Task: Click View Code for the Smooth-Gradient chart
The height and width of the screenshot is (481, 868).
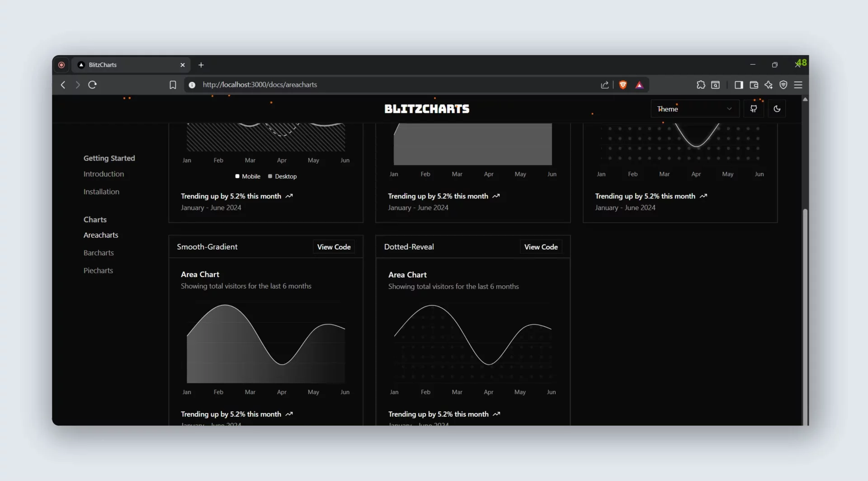Action: coord(334,247)
